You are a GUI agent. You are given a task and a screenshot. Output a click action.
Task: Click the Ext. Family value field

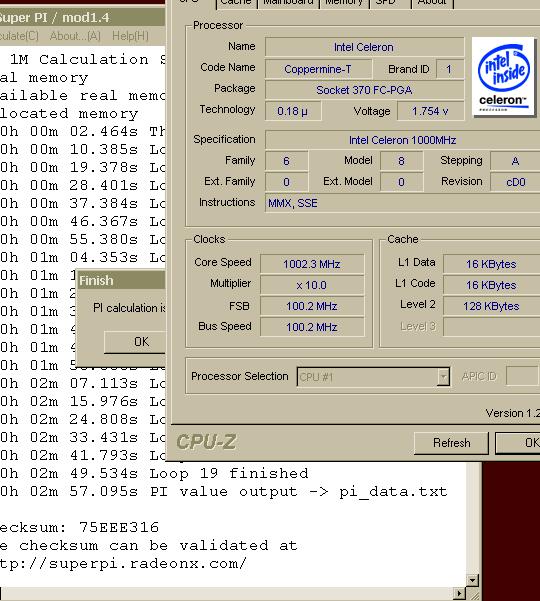(x=286, y=182)
